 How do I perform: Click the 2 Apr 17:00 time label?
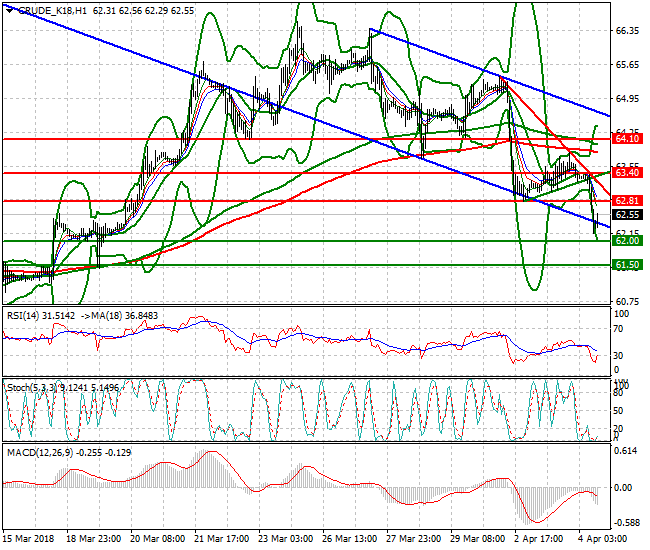click(x=539, y=539)
